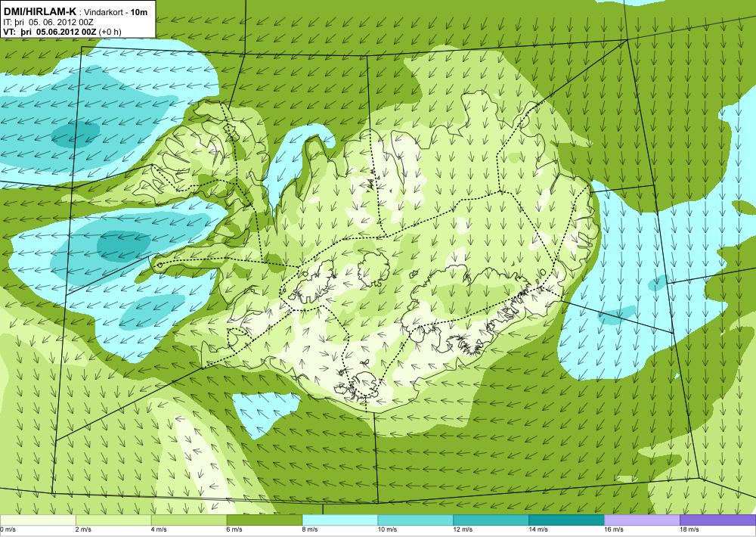756x537 pixels.
Task: Click the '16 m/s' legend label
Action: [614, 529]
